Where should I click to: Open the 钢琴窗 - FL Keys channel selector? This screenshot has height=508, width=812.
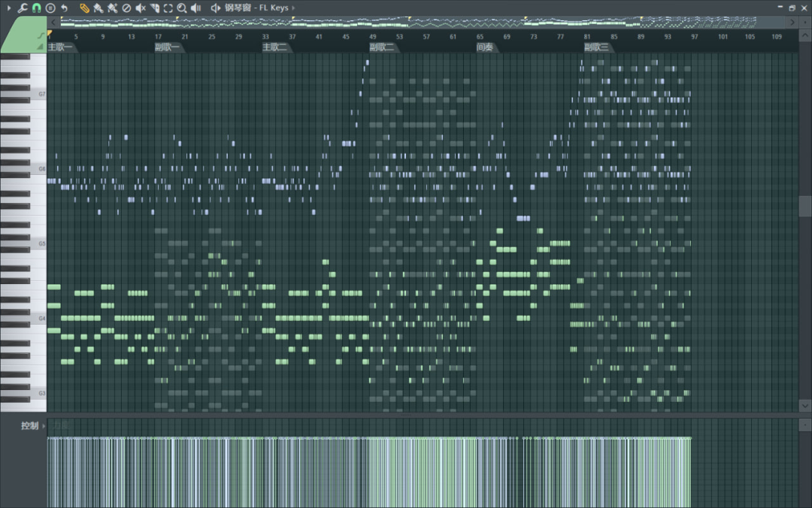pos(256,8)
